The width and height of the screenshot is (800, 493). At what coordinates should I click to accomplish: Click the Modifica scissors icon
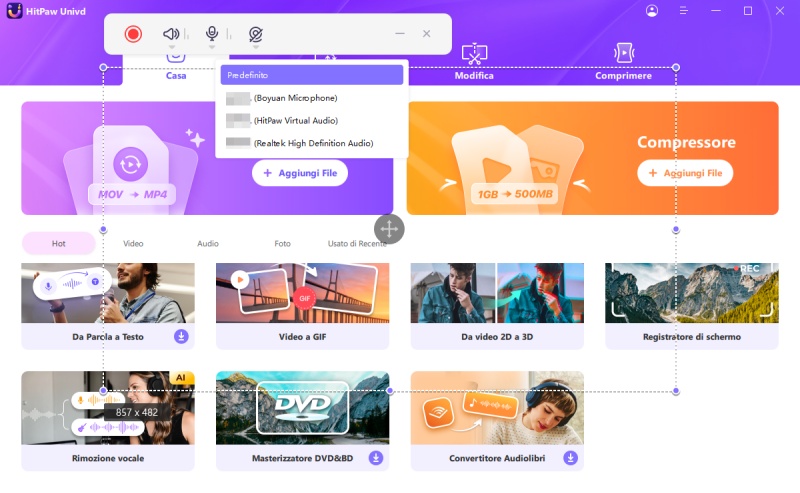point(474,54)
